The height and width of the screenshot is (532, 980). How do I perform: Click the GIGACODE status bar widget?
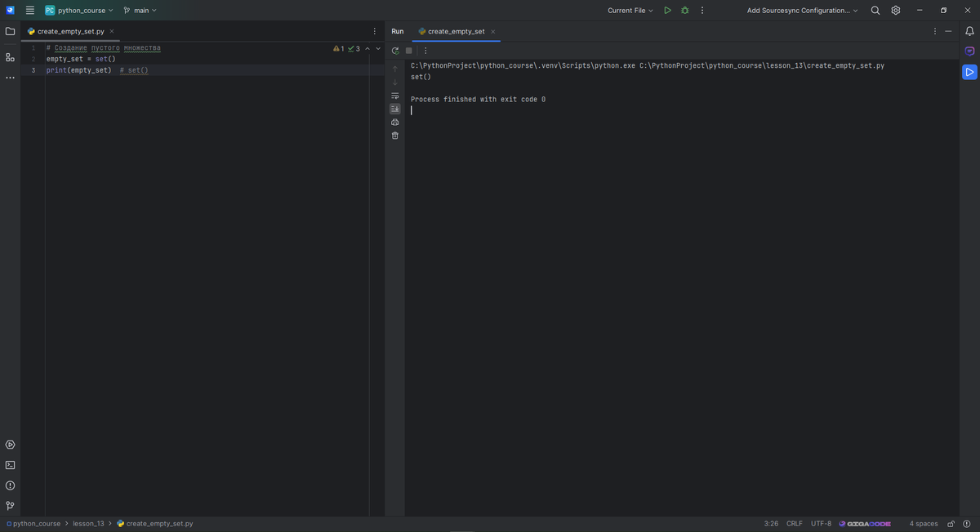pyautogui.click(x=865, y=524)
